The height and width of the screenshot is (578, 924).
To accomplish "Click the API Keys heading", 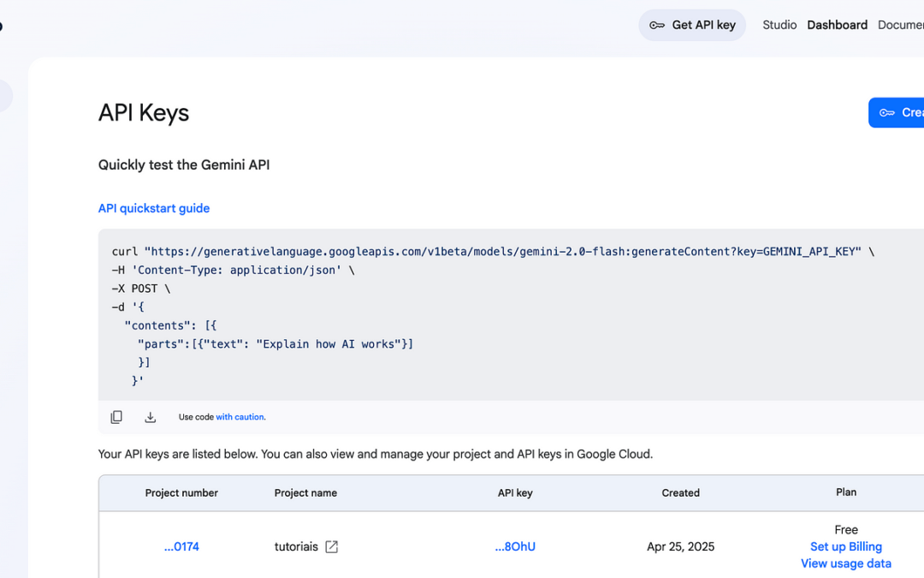I will pyautogui.click(x=144, y=113).
